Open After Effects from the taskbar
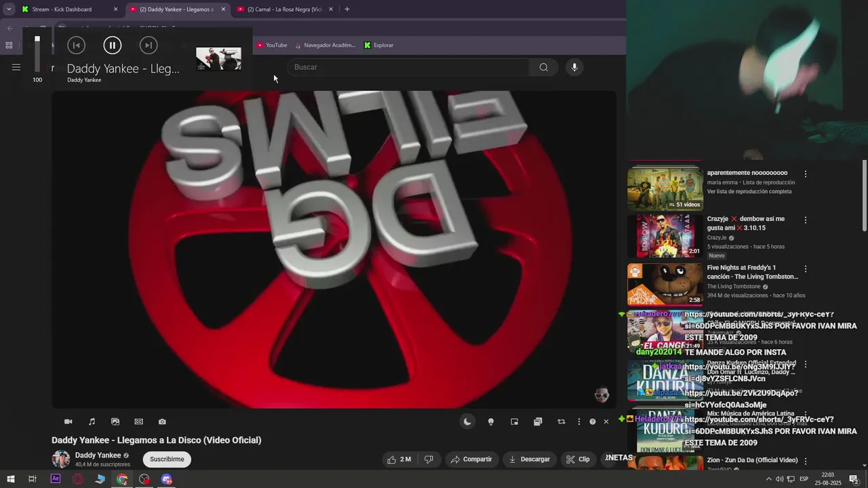Viewport: 868px width, 488px height. tap(56, 479)
